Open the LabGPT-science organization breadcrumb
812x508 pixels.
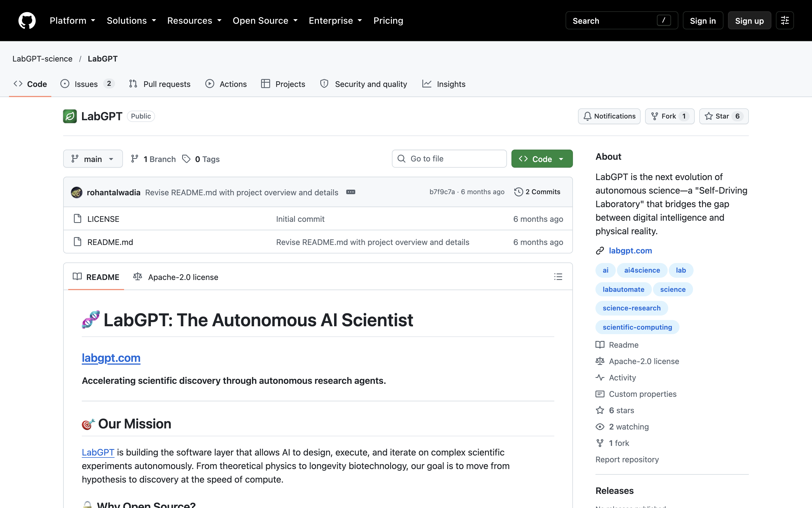pyautogui.click(x=42, y=59)
